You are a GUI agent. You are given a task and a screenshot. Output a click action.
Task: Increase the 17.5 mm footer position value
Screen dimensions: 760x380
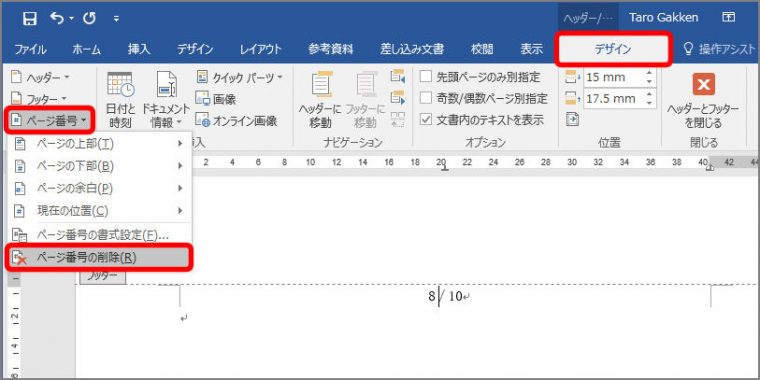[649, 95]
